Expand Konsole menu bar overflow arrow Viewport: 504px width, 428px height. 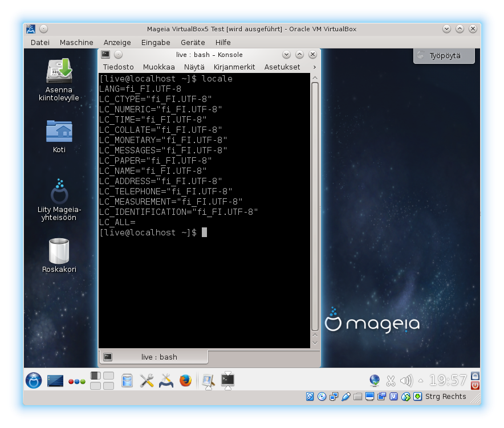314,67
